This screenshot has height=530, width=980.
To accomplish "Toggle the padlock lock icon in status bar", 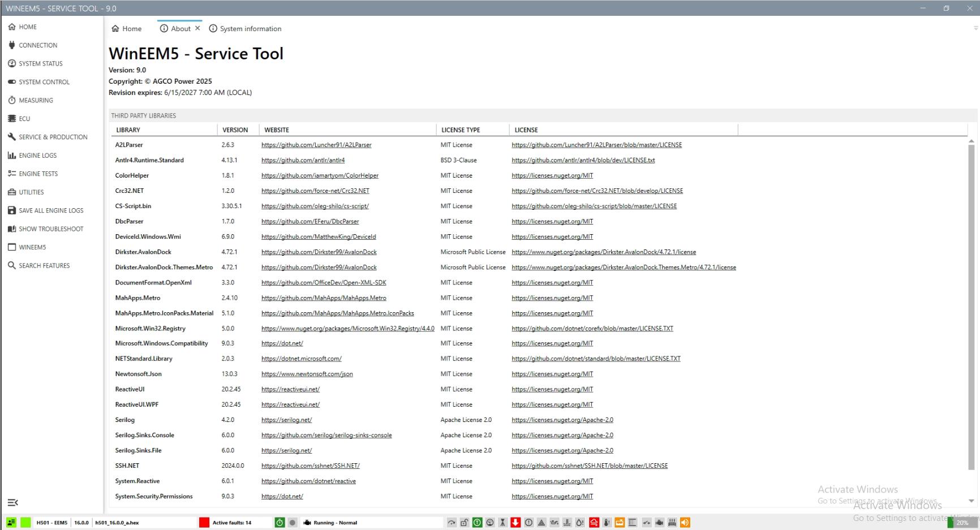I will point(464,523).
